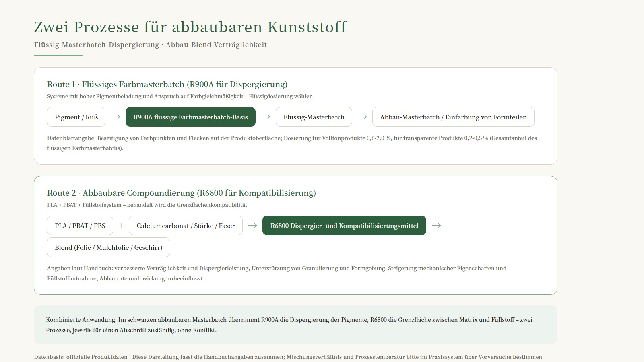Click the 'Datenblattangabe' note in Route 1
The height and width of the screenshot is (362, 644).
(292, 143)
